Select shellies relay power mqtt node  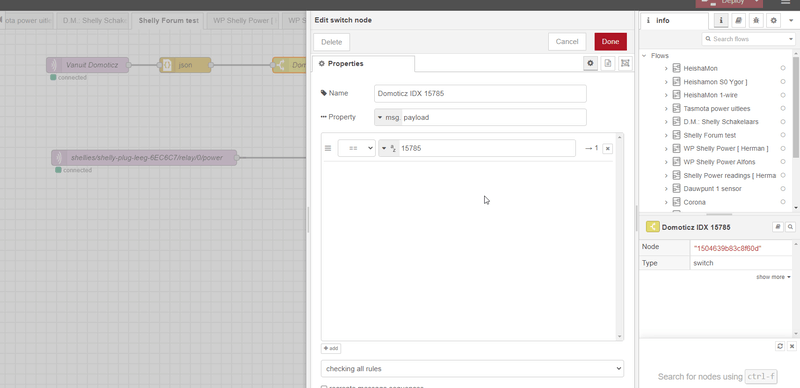[x=144, y=158]
